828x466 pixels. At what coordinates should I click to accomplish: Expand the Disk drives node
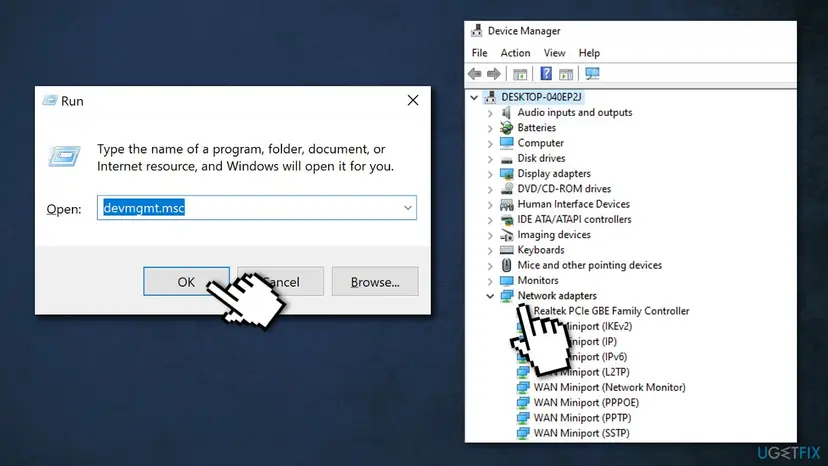tap(490, 159)
